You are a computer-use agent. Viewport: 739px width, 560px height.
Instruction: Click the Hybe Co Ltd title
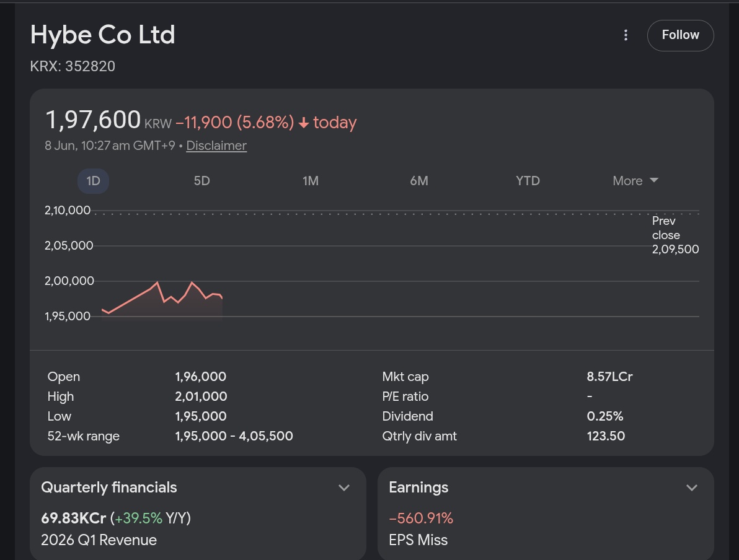pyautogui.click(x=102, y=35)
